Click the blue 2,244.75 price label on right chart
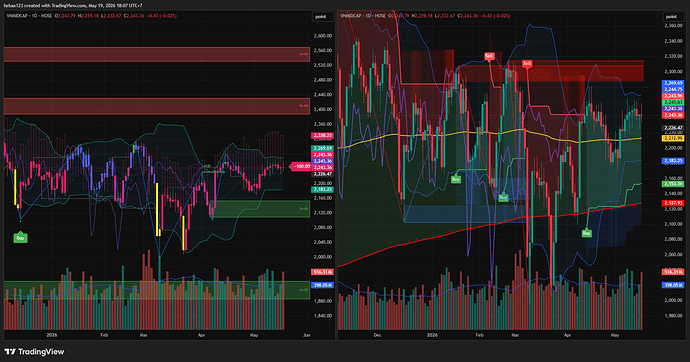This screenshot has height=362, width=690. 673,89
